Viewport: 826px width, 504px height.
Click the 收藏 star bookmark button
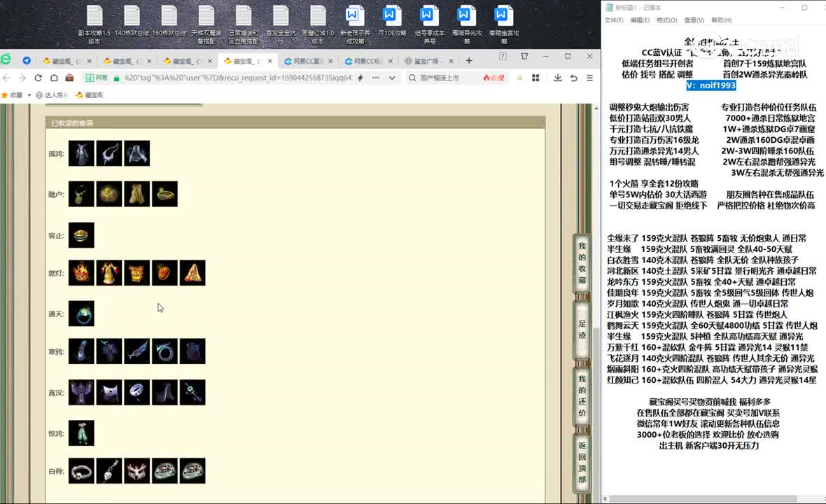[12, 95]
